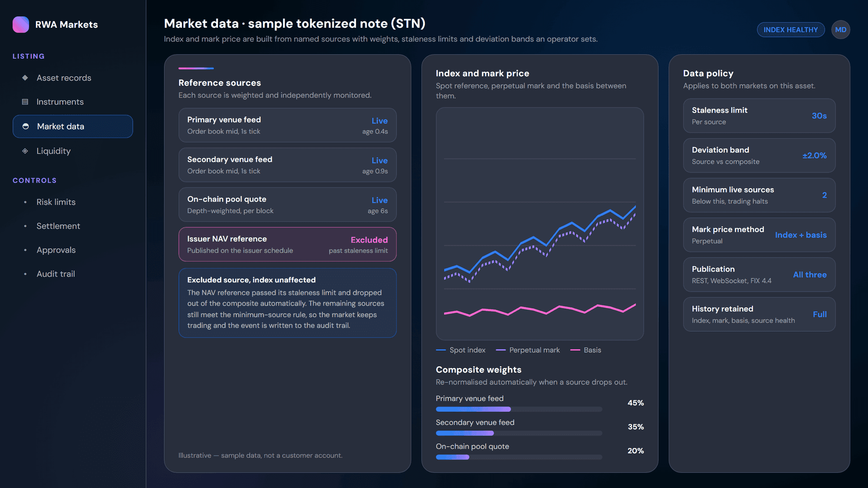Click the Reference sources heading
Image resolution: width=868 pixels, height=488 pixels.
click(x=220, y=83)
